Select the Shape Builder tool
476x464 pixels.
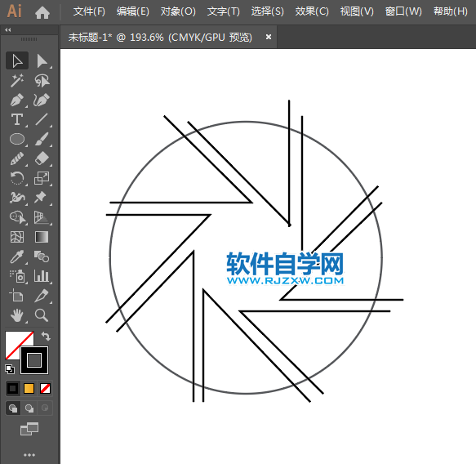pos(17,217)
